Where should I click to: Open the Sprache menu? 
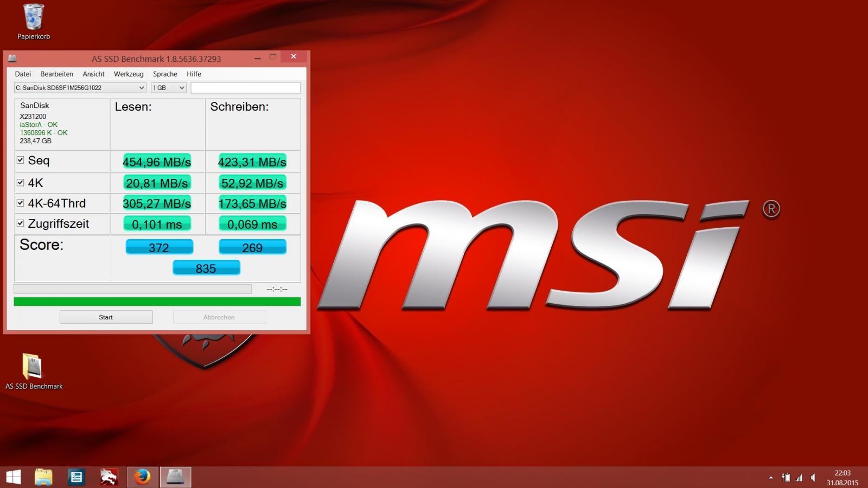click(x=165, y=74)
